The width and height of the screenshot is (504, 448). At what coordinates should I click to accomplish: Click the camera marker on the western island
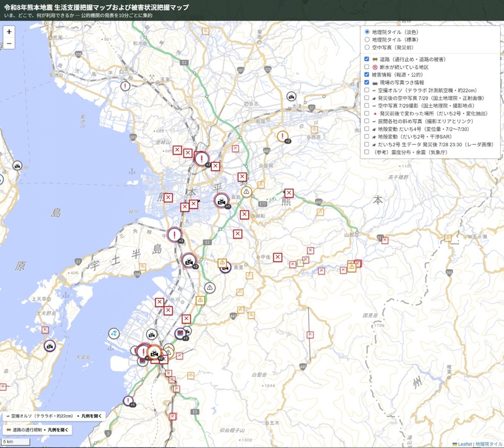pyautogui.click(x=50, y=346)
